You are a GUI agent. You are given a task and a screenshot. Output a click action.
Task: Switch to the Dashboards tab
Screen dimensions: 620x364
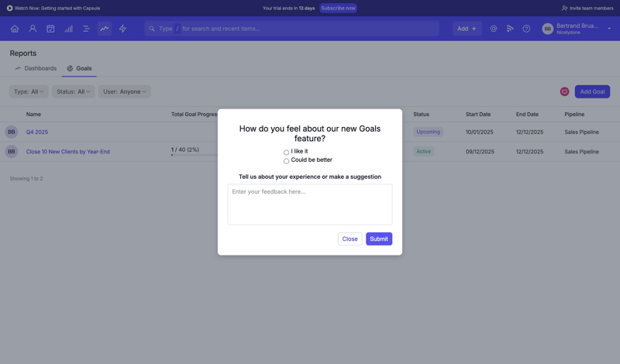pyautogui.click(x=36, y=68)
